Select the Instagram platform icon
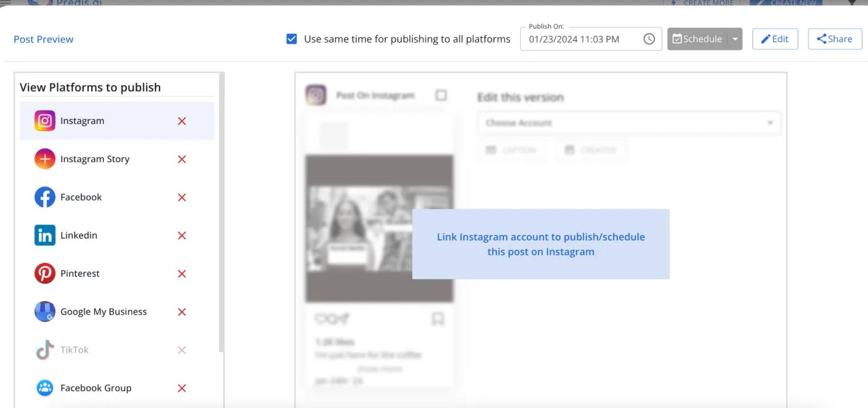The image size is (868, 408). coord(45,121)
